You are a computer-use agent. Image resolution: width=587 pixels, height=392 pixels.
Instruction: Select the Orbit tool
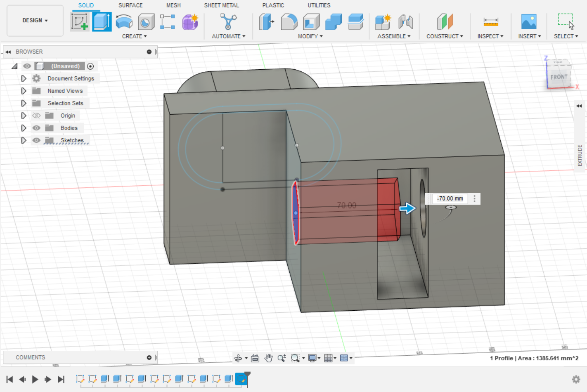tap(238, 358)
